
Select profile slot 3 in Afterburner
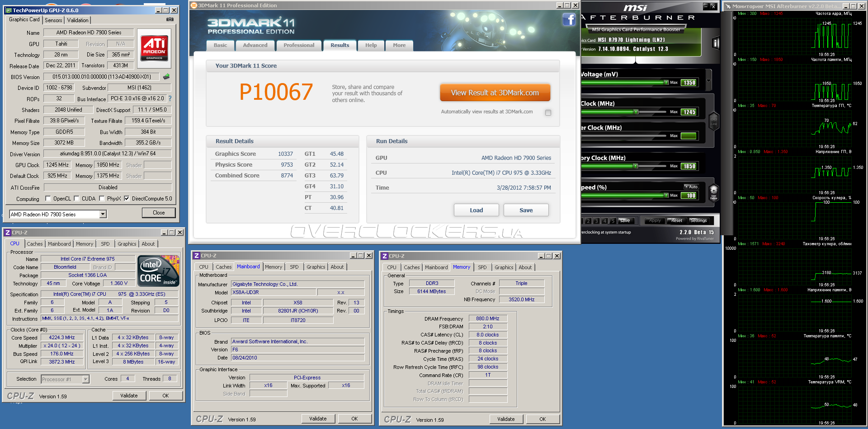pyautogui.click(x=597, y=221)
